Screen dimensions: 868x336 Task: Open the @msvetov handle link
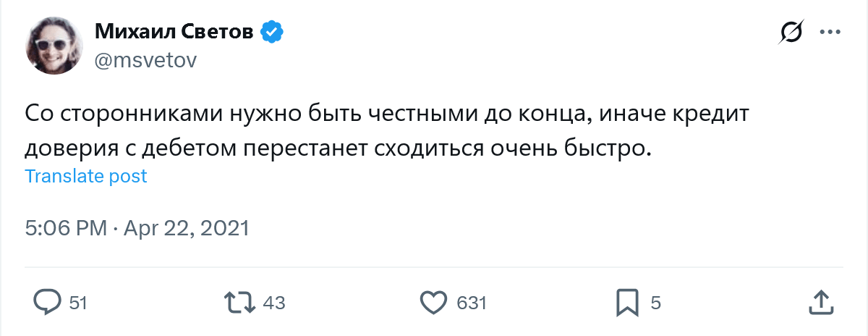tap(145, 61)
